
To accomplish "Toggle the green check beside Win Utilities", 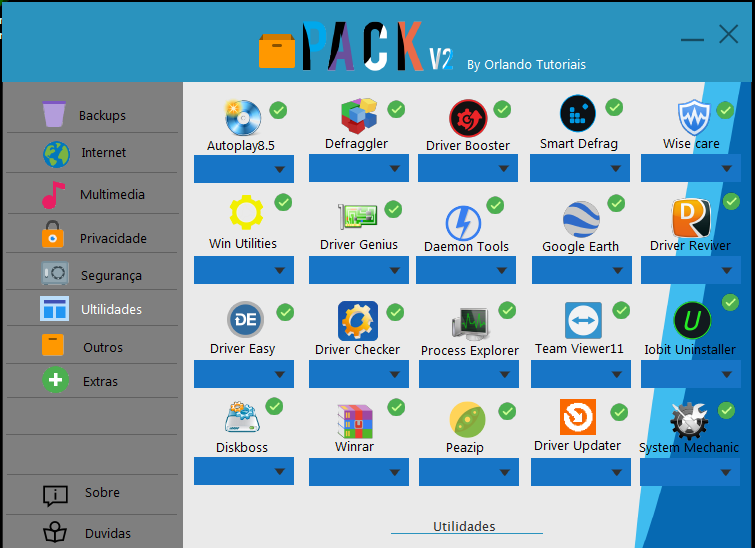I will (283, 202).
